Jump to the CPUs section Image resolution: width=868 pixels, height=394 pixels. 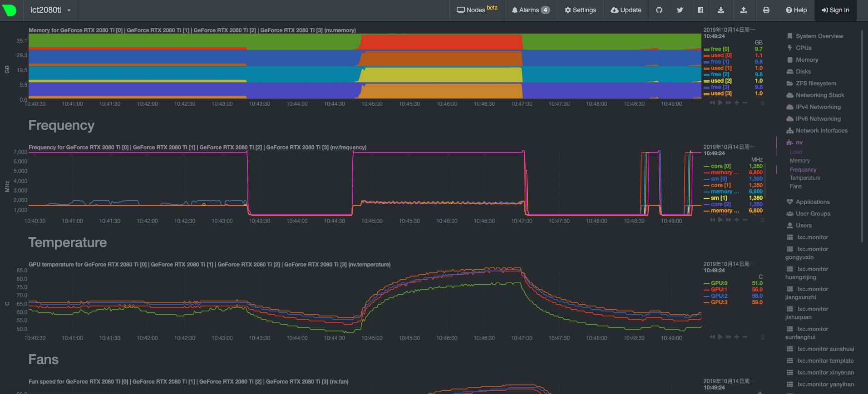click(x=803, y=48)
